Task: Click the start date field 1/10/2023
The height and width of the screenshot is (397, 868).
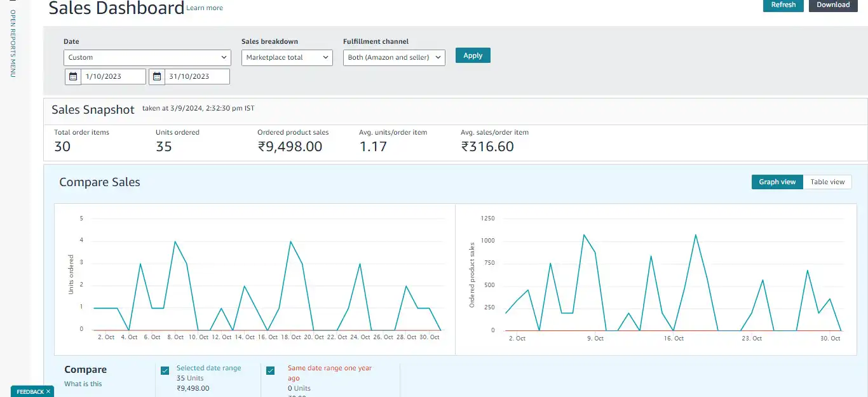Action: (x=113, y=76)
